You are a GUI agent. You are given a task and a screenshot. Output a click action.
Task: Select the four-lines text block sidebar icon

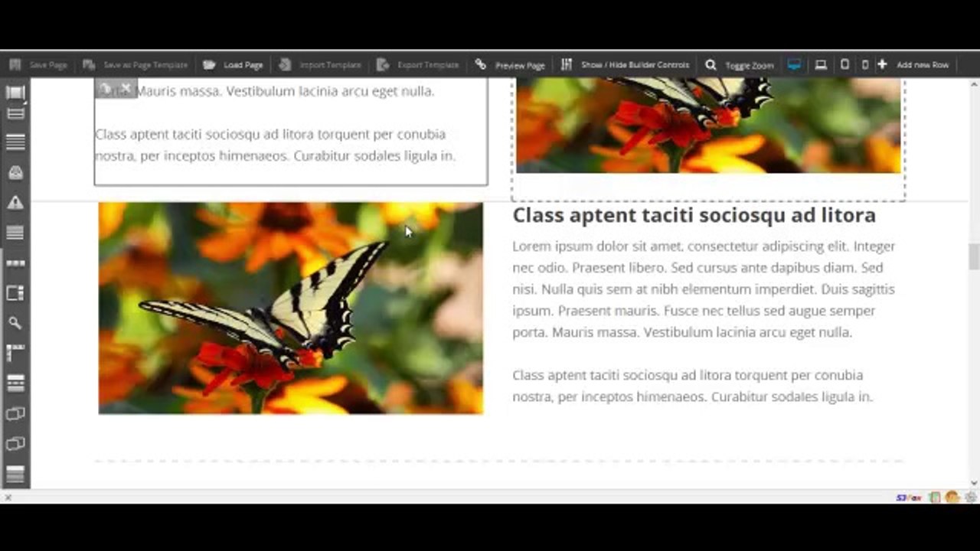(15, 142)
